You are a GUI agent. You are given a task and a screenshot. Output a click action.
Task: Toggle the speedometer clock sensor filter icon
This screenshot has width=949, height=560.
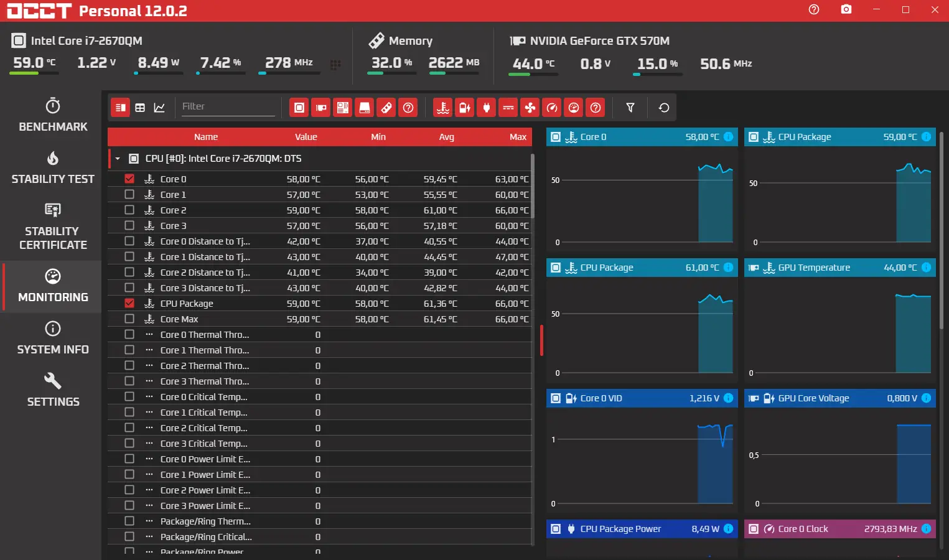coord(552,108)
